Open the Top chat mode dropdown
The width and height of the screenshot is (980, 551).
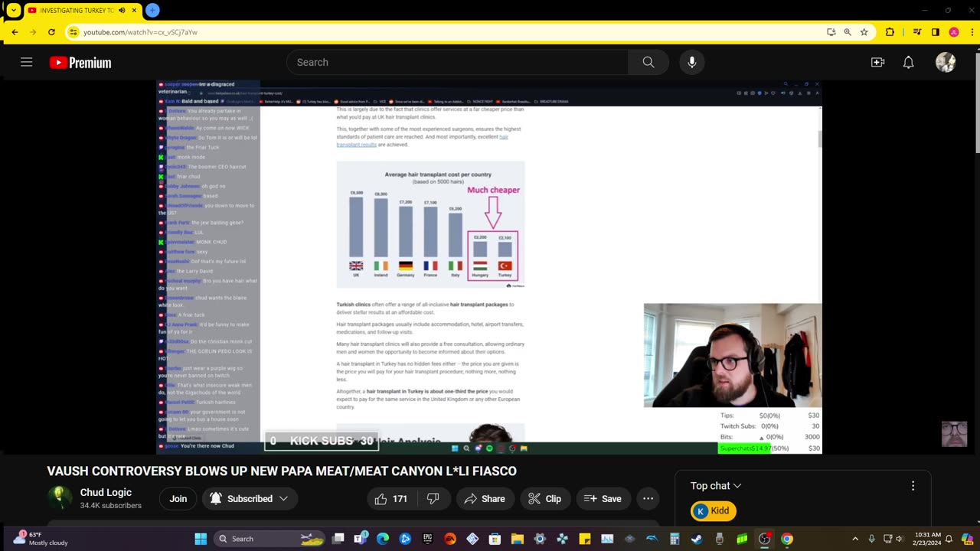pos(716,486)
